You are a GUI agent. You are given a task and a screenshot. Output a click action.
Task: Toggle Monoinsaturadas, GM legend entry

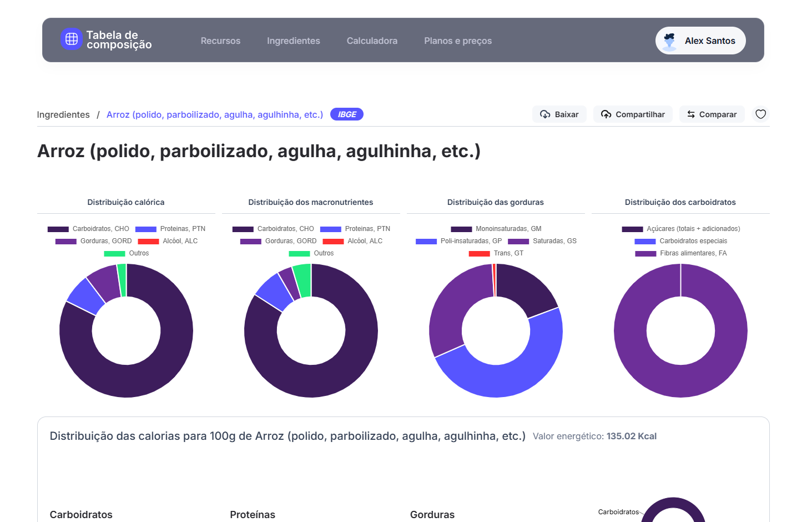pos(496,229)
